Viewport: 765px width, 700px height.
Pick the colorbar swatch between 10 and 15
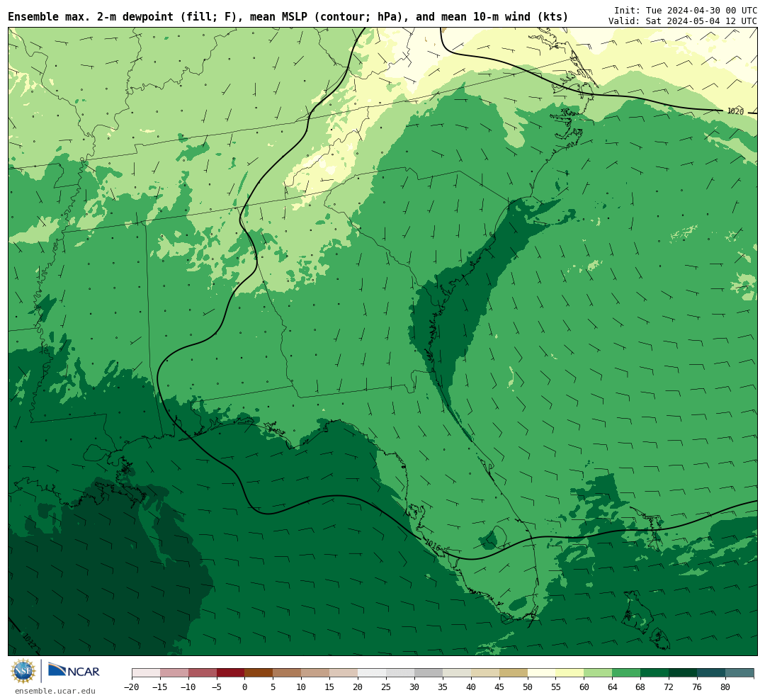[x=316, y=673]
